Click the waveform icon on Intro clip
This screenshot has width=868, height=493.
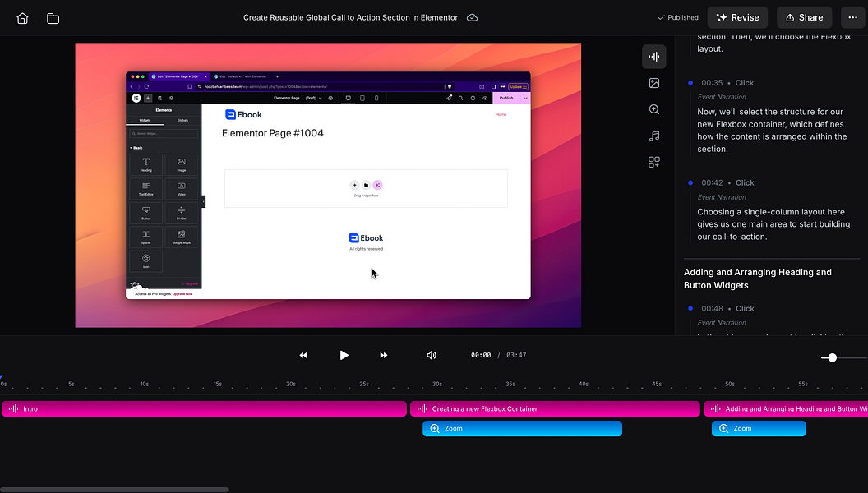pyautogui.click(x=13, y=409)
